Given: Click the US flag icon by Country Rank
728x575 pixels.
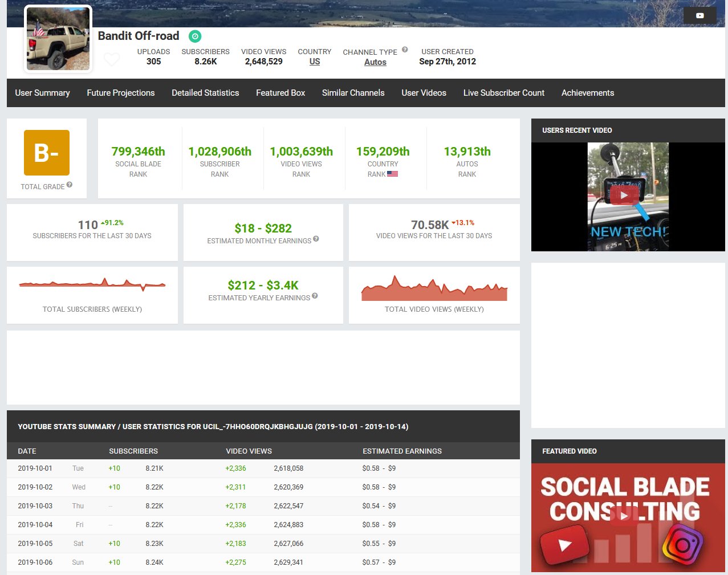Looking at the screenshot, I should point(392,174).
